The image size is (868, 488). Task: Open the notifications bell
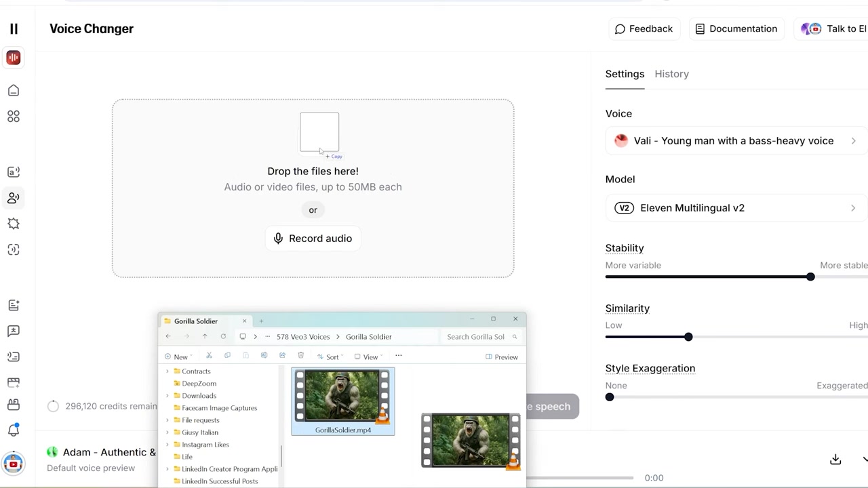pos(14,430)
